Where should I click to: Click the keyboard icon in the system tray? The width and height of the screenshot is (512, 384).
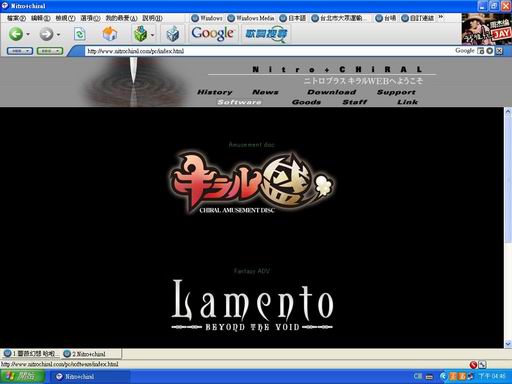(430, 377)
